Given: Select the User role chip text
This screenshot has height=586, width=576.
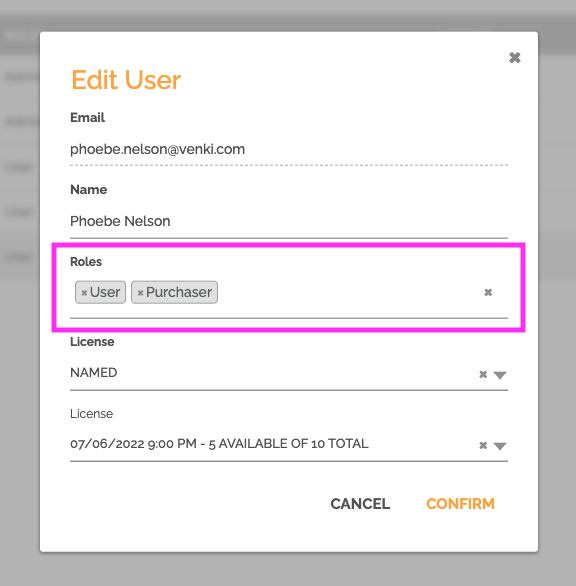Looking at the screenshot, I should (105, 292).
